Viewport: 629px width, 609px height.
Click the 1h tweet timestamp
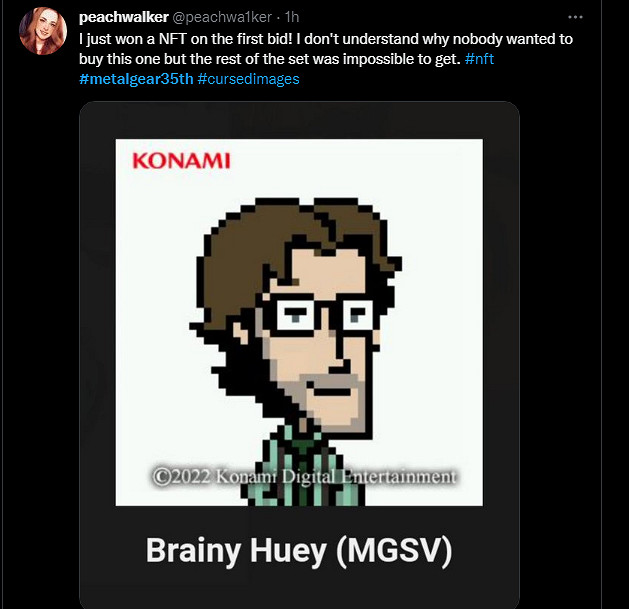point(292,17)
